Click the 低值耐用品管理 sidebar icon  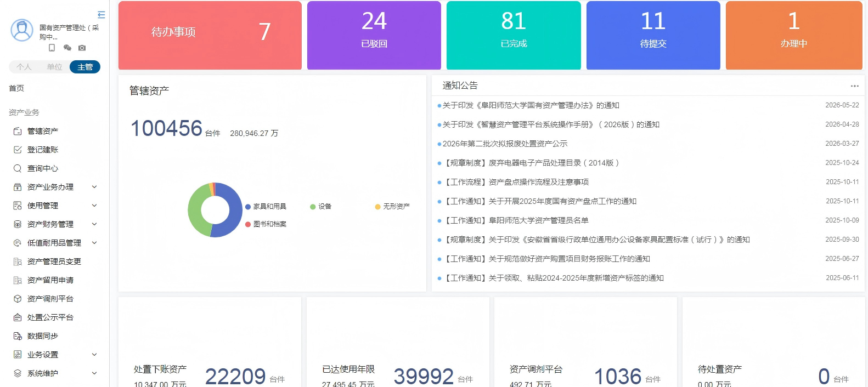coord(18,243)
